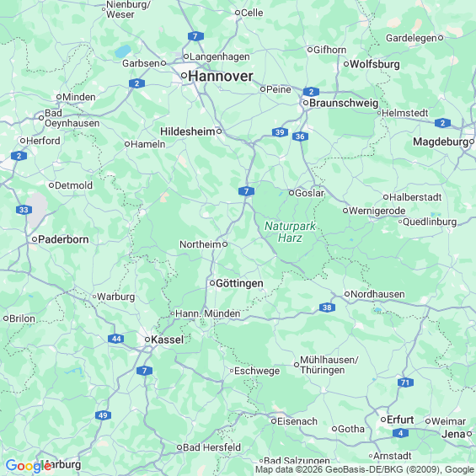
Task: Open the Google logo link
Action: tap(29, 466)
